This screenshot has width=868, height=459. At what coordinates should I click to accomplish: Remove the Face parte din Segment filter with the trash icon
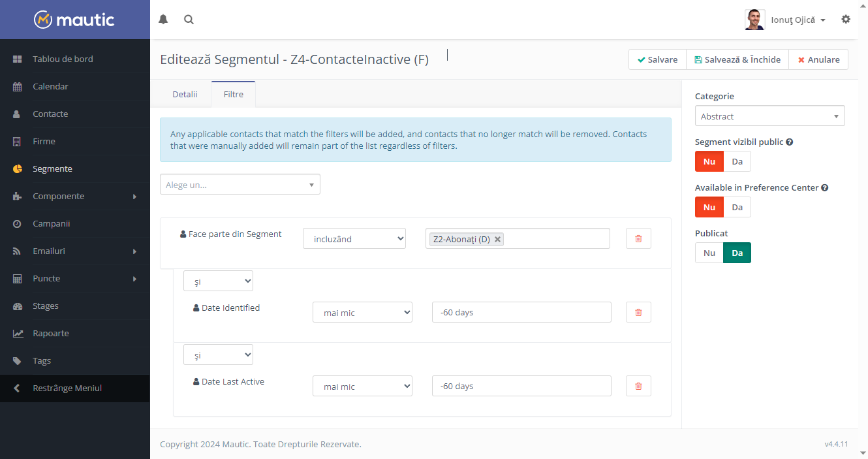point(638,238)
